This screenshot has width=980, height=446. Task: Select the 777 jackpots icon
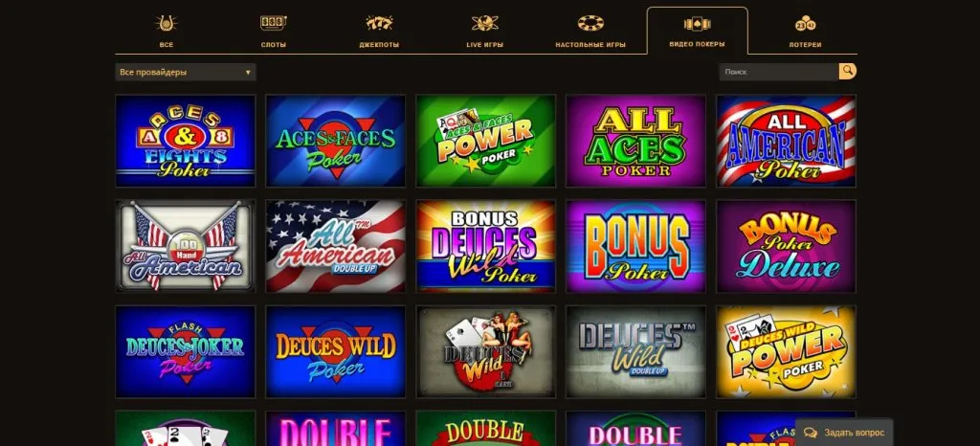click(x=379, y=24)
